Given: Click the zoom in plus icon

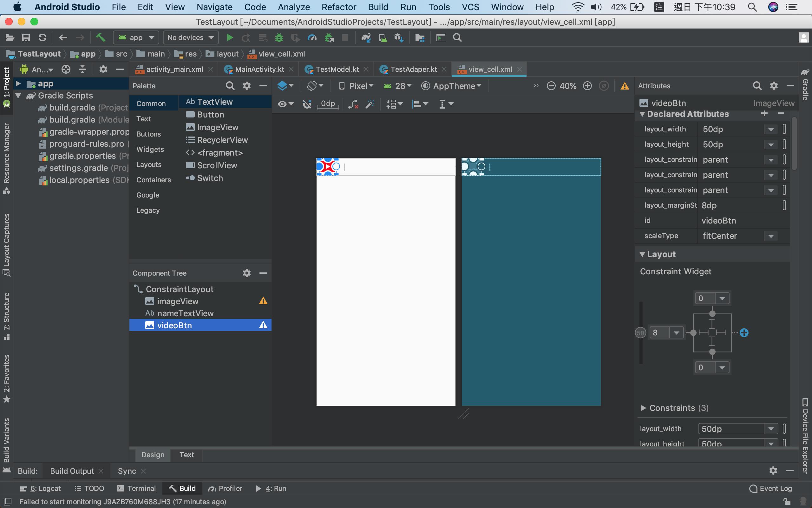Looking at the screenshot, I should (587, 86).
